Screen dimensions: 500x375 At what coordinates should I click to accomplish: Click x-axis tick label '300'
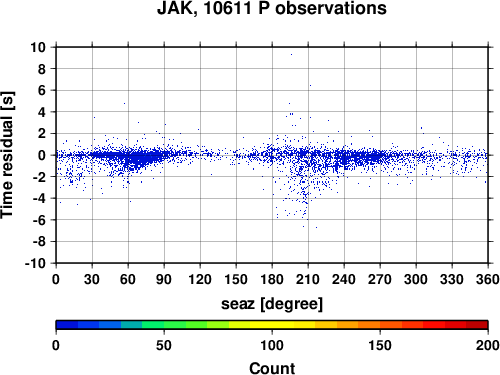tap(416, 279)
